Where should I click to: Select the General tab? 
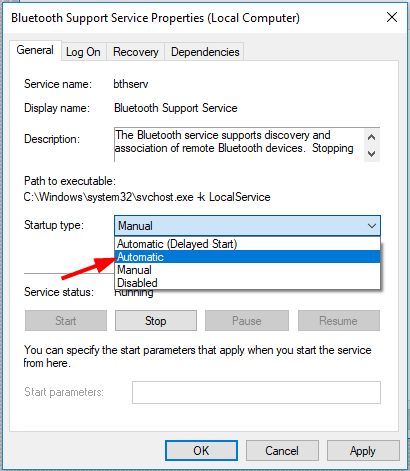click(x=35, y=50)
